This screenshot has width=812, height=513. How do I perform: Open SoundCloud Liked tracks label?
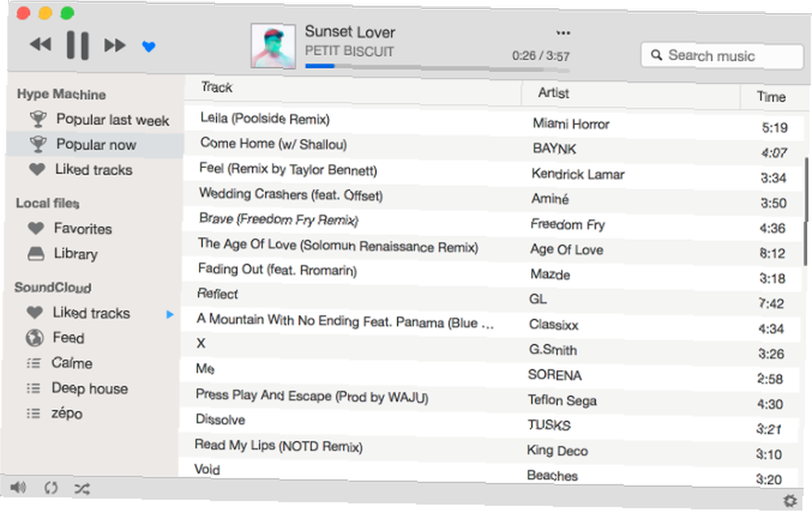coord(91,313)
